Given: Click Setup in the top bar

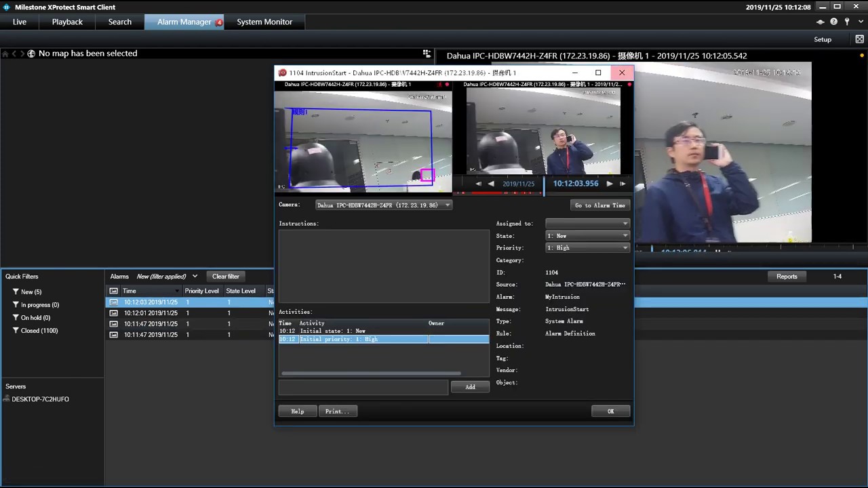Looking at the screenshot, I should click(x=823, y=39).
